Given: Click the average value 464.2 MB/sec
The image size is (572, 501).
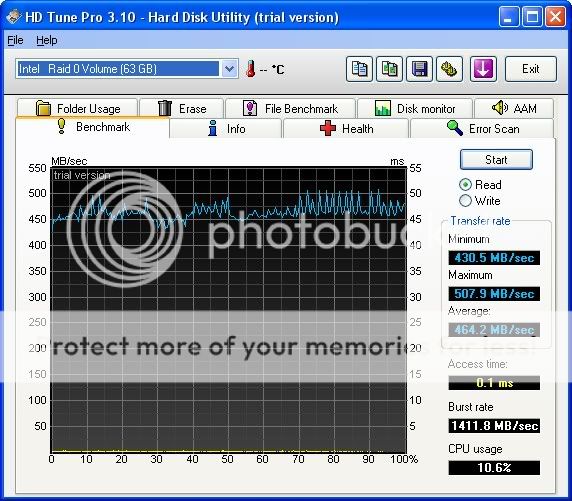Looking at the screenshot, I should 494,330.
